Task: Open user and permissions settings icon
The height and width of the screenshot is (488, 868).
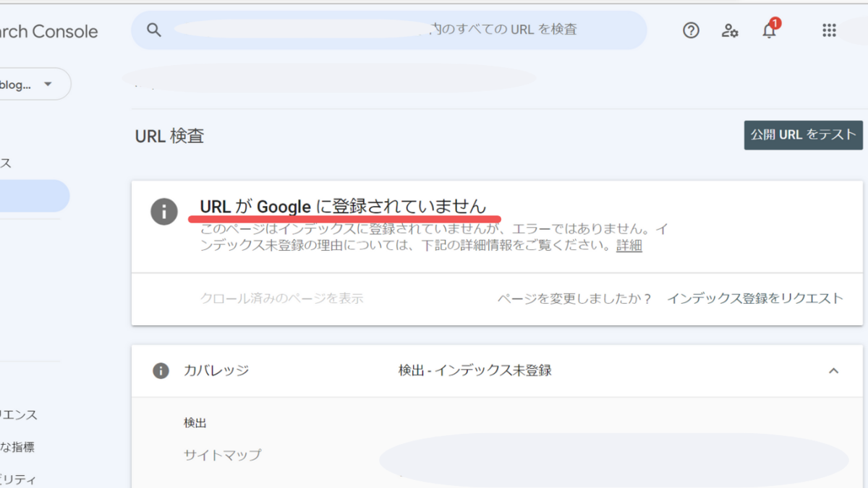Action: [730, 30]
